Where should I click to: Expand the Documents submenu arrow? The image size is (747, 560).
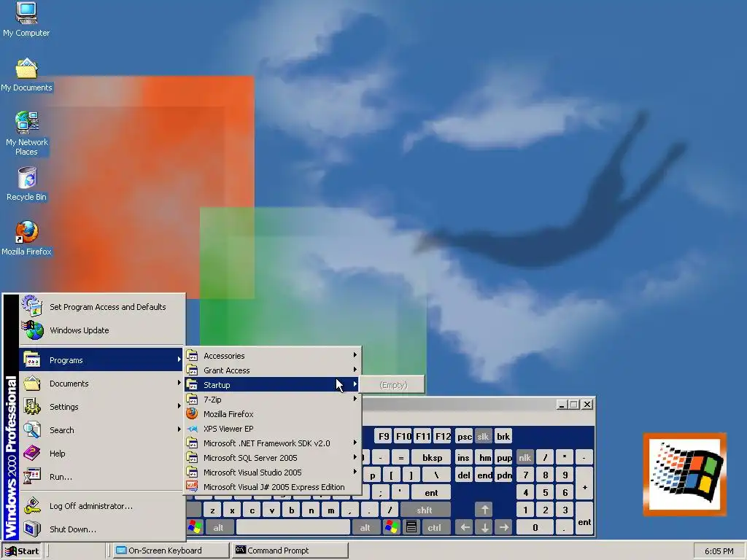point(179,382)
